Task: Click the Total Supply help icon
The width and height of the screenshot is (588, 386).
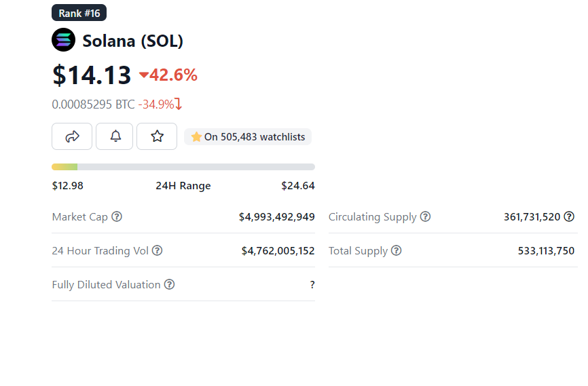Action: tap(396, 251)
